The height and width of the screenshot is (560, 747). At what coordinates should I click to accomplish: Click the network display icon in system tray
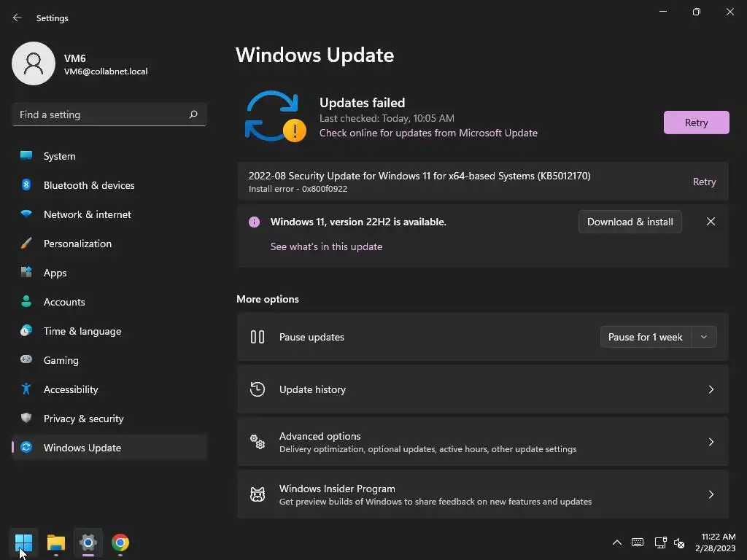point(660,542)
